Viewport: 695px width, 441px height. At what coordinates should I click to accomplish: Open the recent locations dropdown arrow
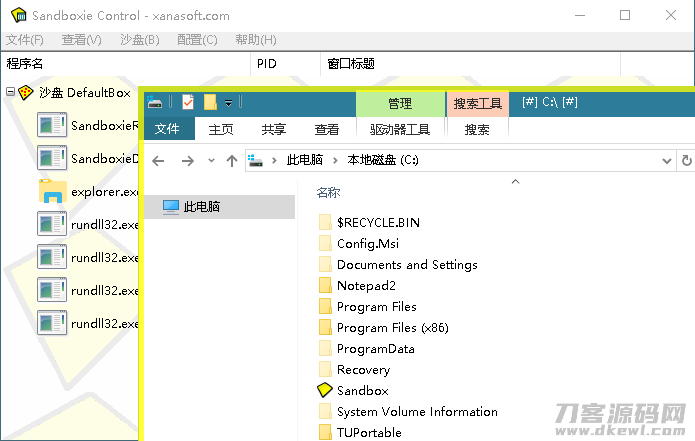coord(211,161)
